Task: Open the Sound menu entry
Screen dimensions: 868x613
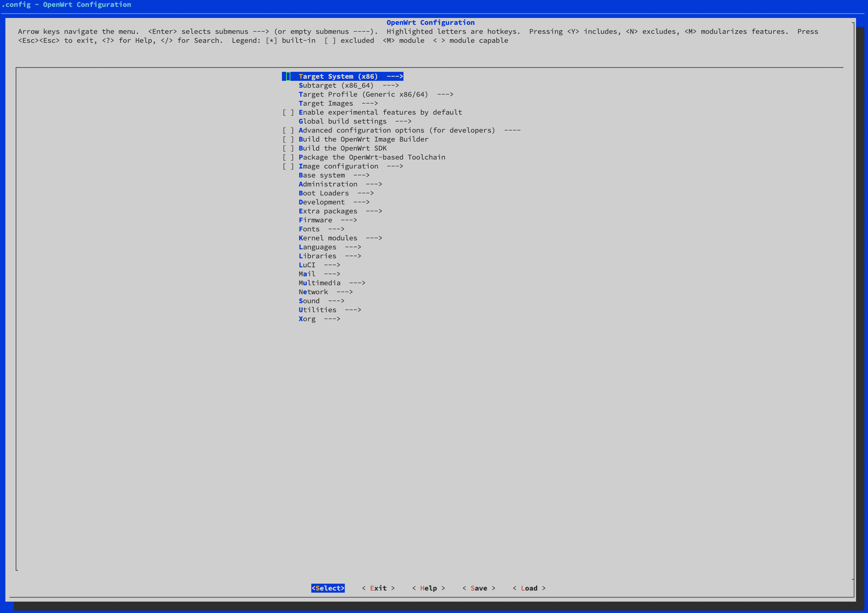Action: tap(321, 301)
